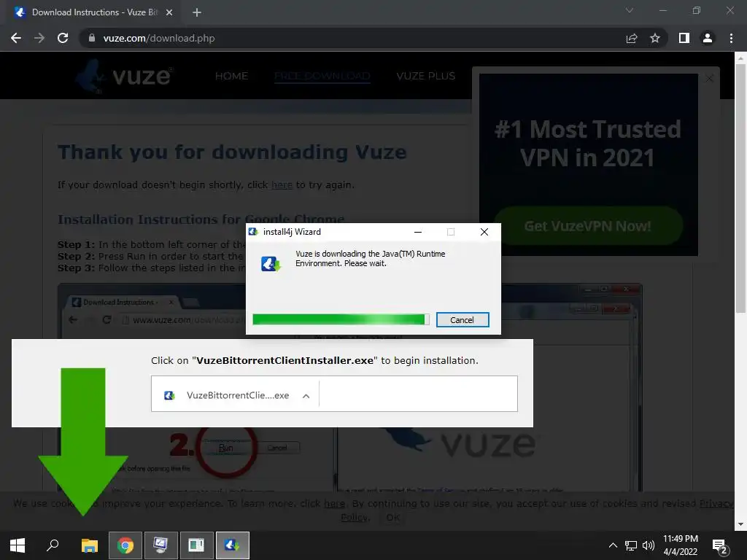This screenshot has width=747, height=560.
Task: Click the browser vertical scrollbar
Action: coord(740,188)
